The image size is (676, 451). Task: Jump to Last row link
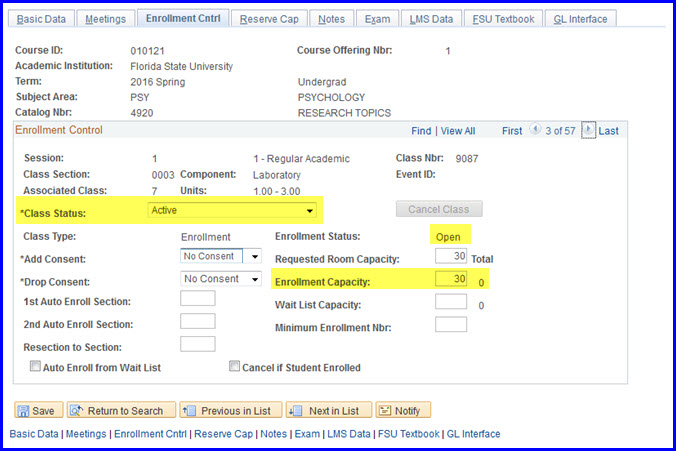608,131
